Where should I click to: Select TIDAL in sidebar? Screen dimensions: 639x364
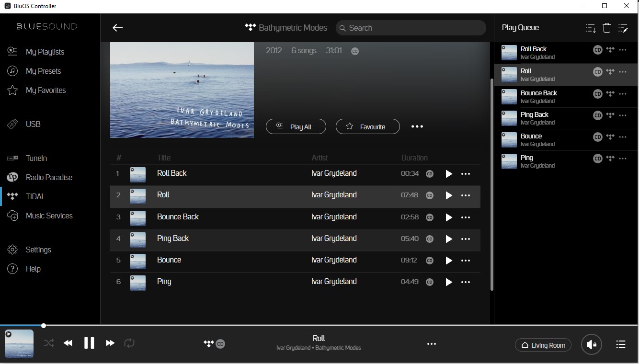coord(26,196)
